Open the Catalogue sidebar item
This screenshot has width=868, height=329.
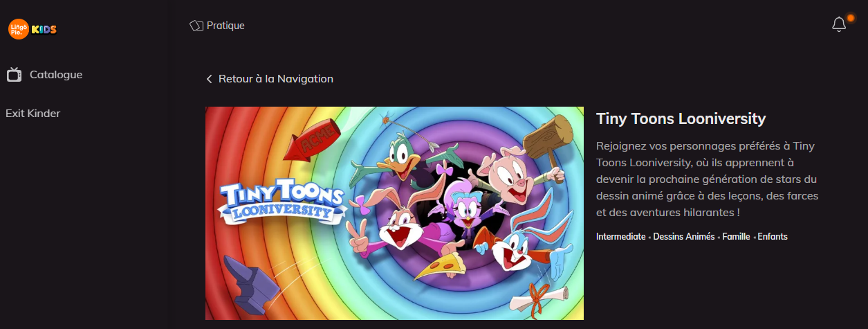(x=44, y=75)
